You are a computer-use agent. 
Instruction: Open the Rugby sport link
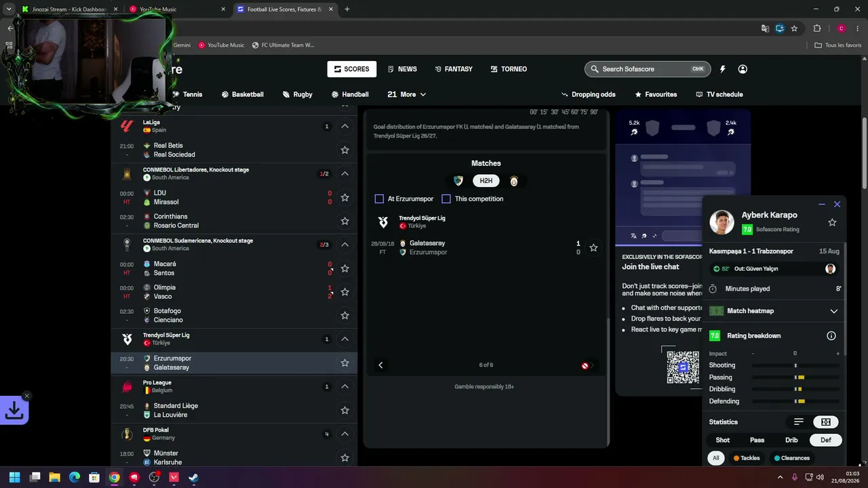pos(297,94)
